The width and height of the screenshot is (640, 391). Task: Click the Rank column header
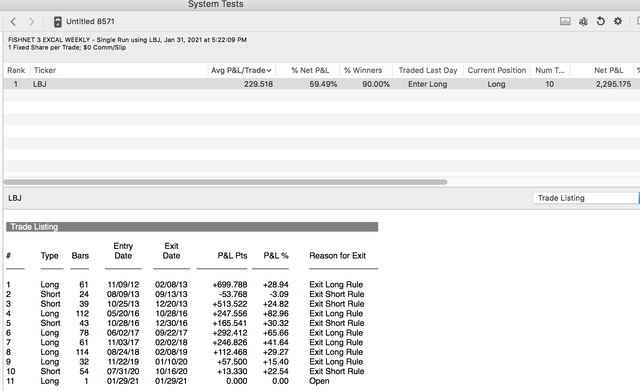click(x=16, y=70)
